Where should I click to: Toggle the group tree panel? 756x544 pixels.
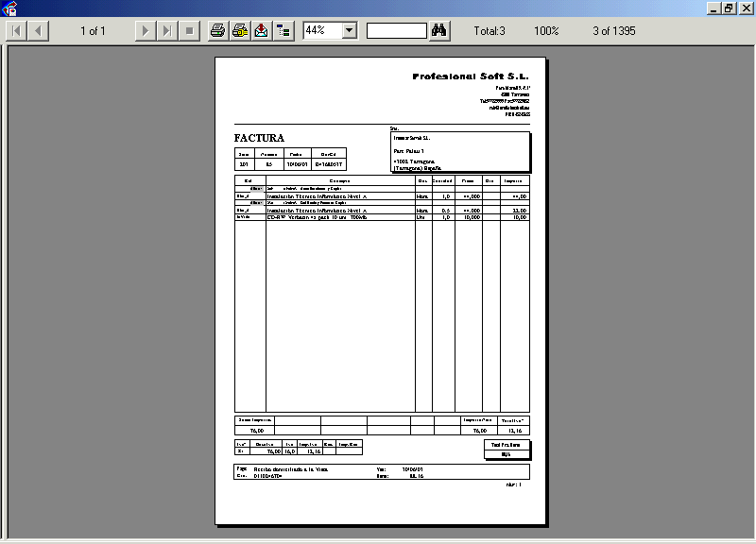point(283,31)
